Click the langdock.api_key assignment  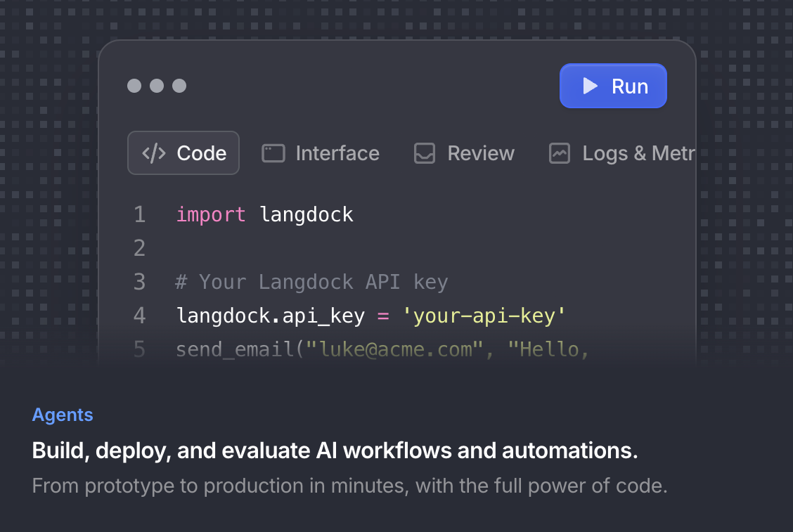[x=270, y=316]
